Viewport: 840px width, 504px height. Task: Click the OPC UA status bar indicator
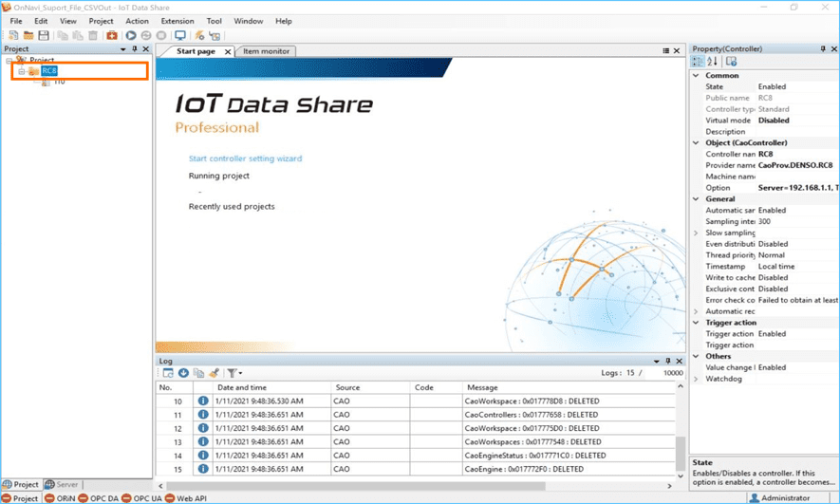click(142, 498)
